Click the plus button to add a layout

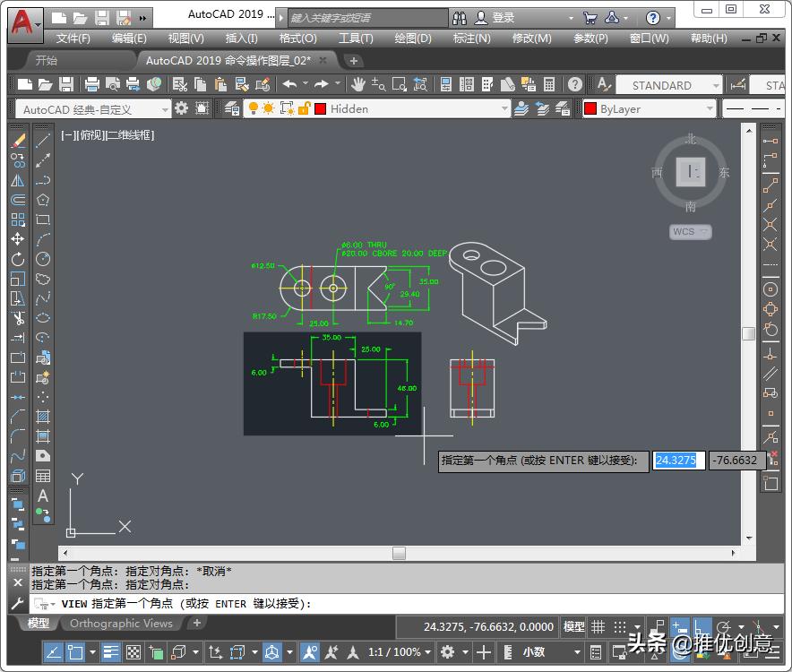(196, 624)
